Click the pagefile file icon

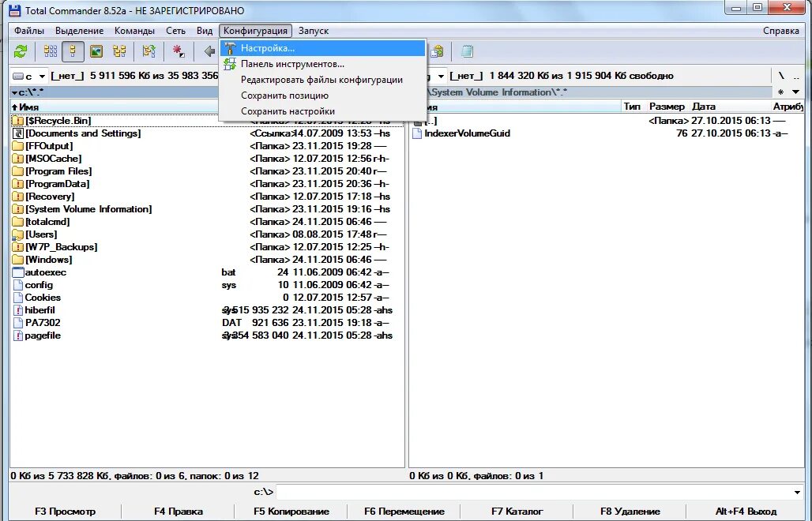tap(17, 335)
